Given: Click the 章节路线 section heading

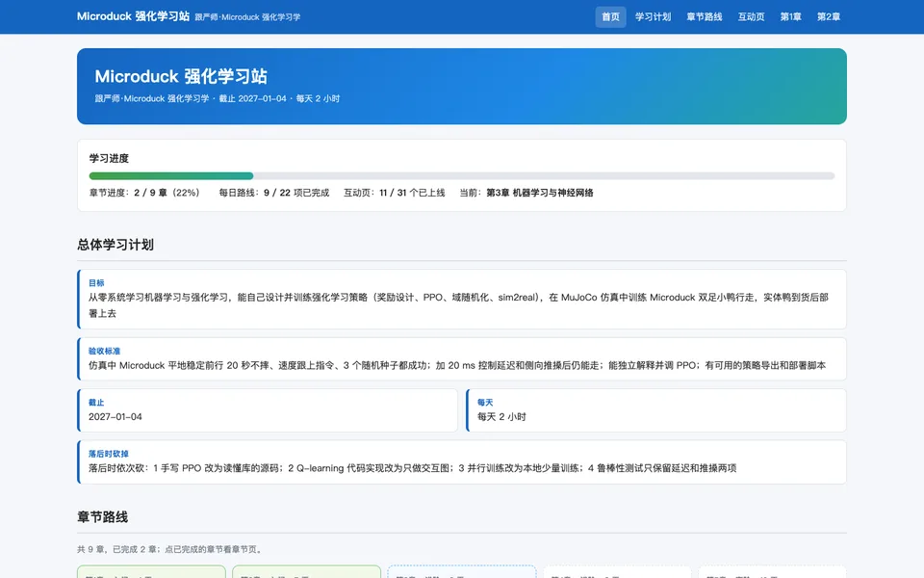Looking at the screenshot, I should (x=103, y=517).
